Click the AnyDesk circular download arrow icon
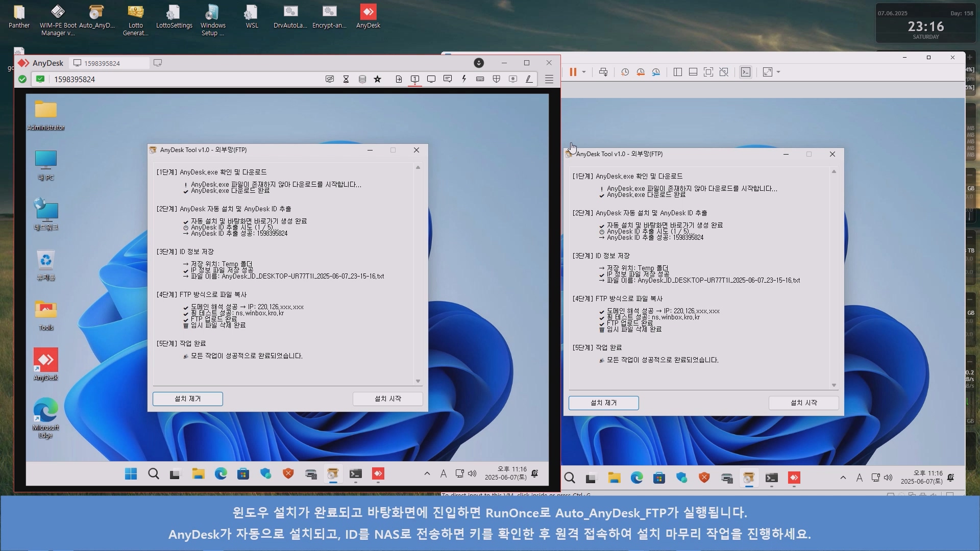The width and height of the screenshot is (980, 551). tap(479, 63)
